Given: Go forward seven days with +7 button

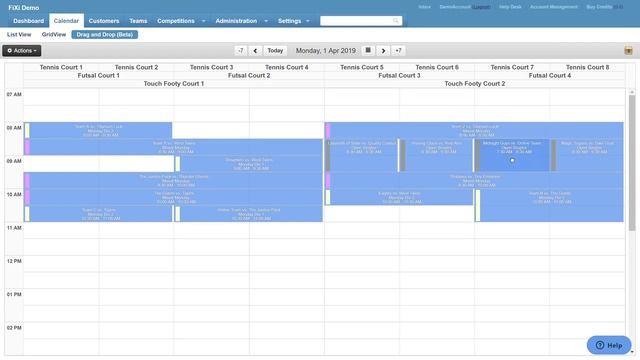Looking at the screenshot, I should (398, 51).
